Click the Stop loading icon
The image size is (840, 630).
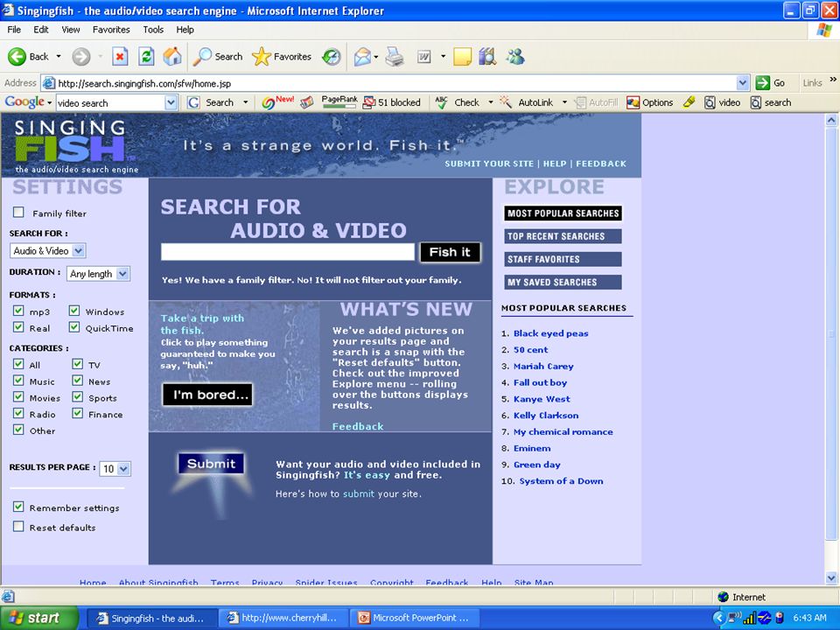coord(120,56)
